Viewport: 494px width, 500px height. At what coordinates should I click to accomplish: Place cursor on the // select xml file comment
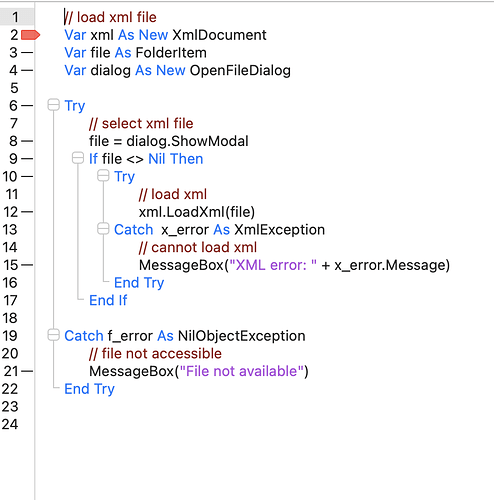click(x=141, y=124)
